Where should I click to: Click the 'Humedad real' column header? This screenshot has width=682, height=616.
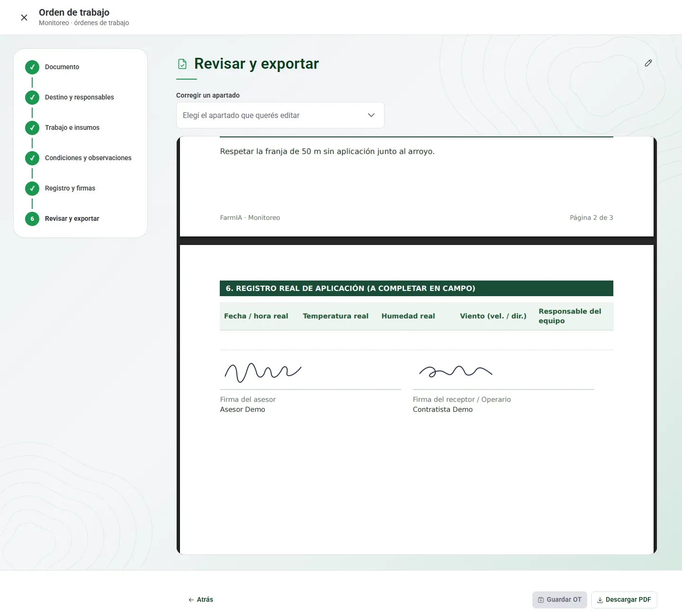point(408,316)
